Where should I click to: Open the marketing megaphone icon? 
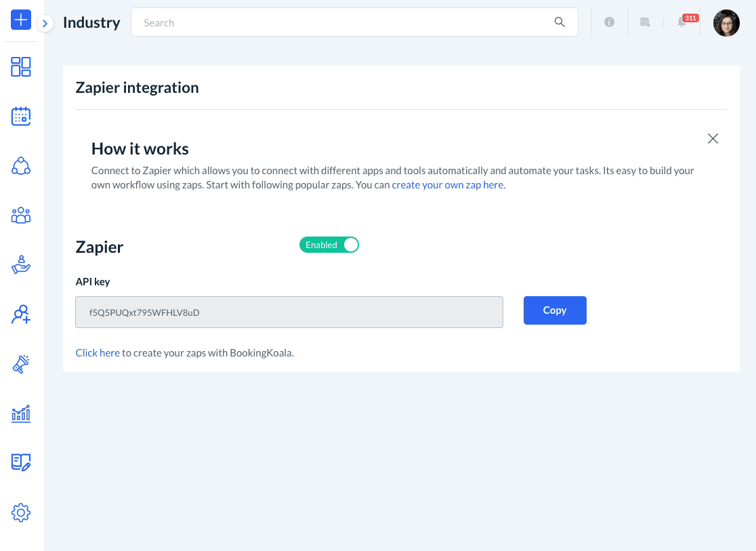click(x=20, y=363)
